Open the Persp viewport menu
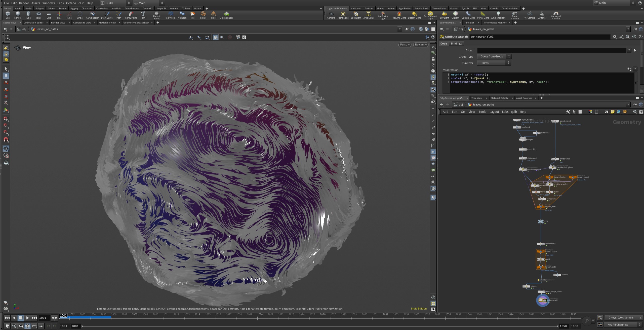Image resolution: width=644 pixels, height=330 pixels. point(405,45)
